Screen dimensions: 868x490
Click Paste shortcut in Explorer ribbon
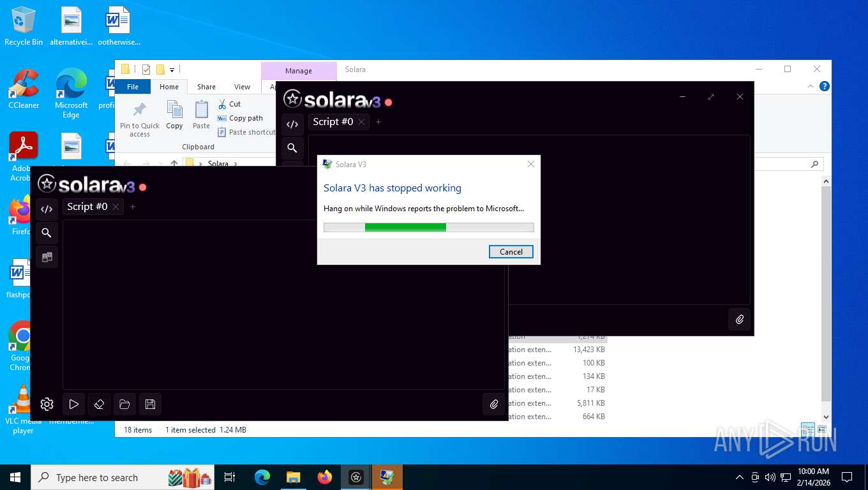(x=246, y=132)
